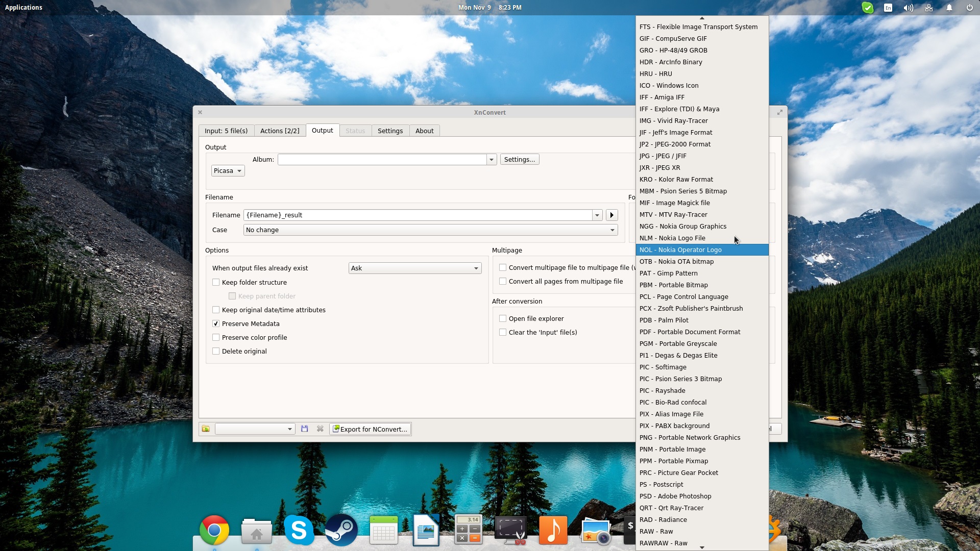Choose GIF - CompuServe GIF format
Viewport: 980px width, 551px height.
pyautogui.click(x=702, y=39)
